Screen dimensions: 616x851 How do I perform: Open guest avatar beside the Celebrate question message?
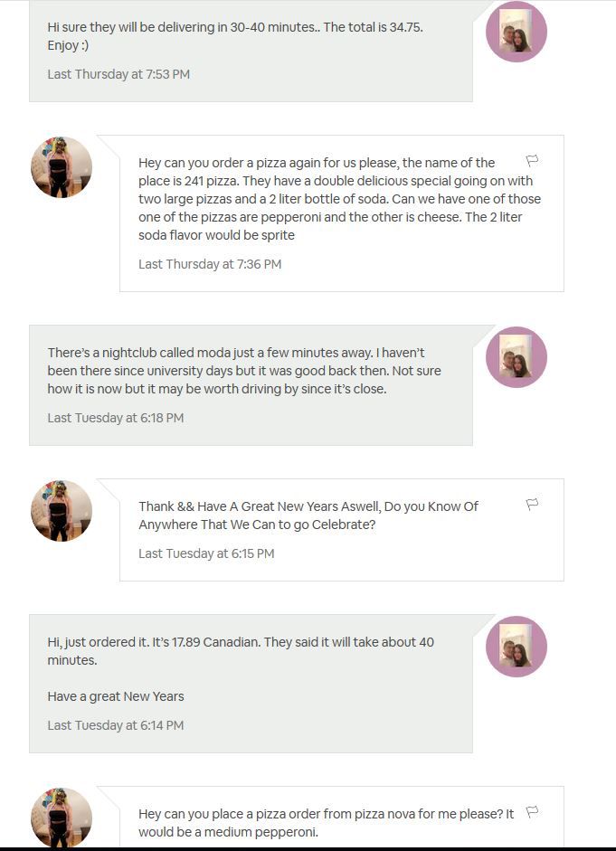pos(62,511)
